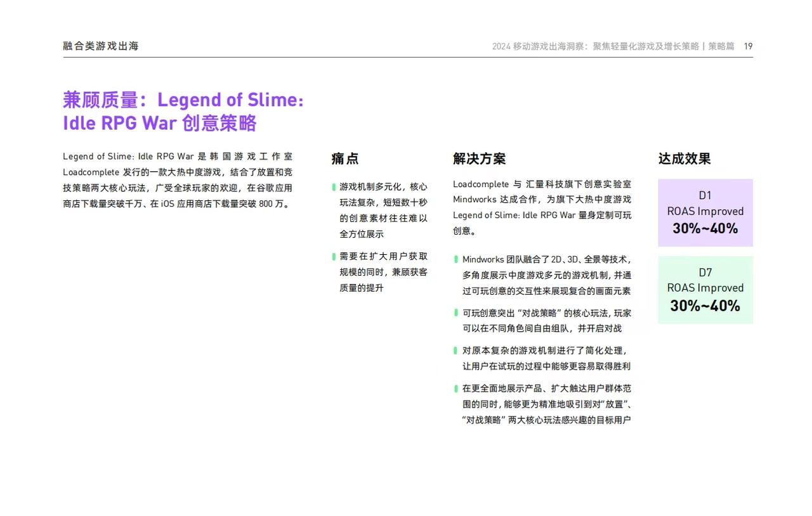812x516 pixels.
Task: Click the green D7 ROAS Improved card
Action: click(705, 290)
